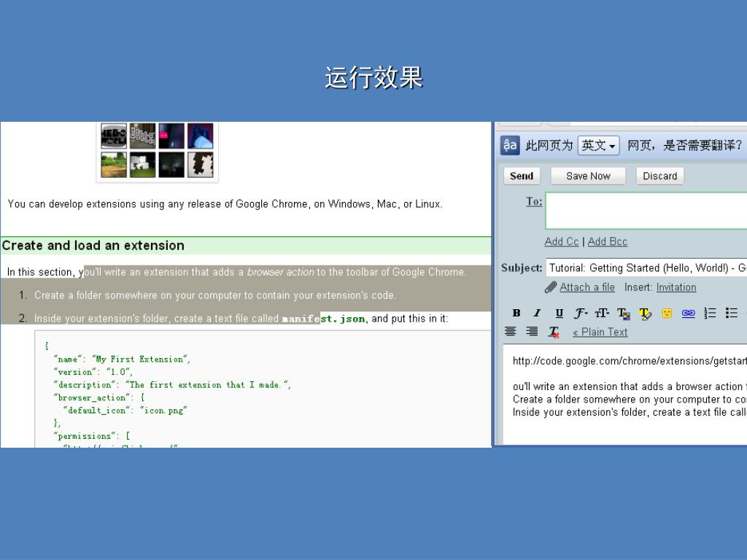Center-align the message text
Viewport: 747px width, 560px height.
[510, 331]
